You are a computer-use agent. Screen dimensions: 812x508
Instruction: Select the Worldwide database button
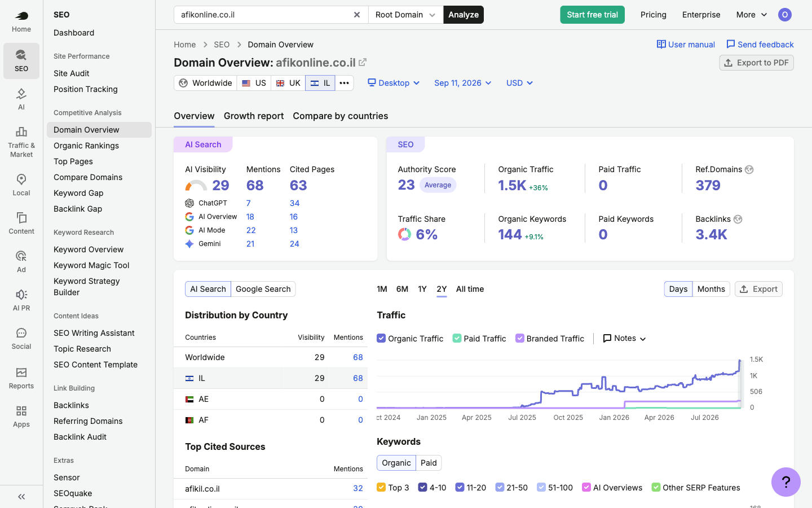coord(205,83)
